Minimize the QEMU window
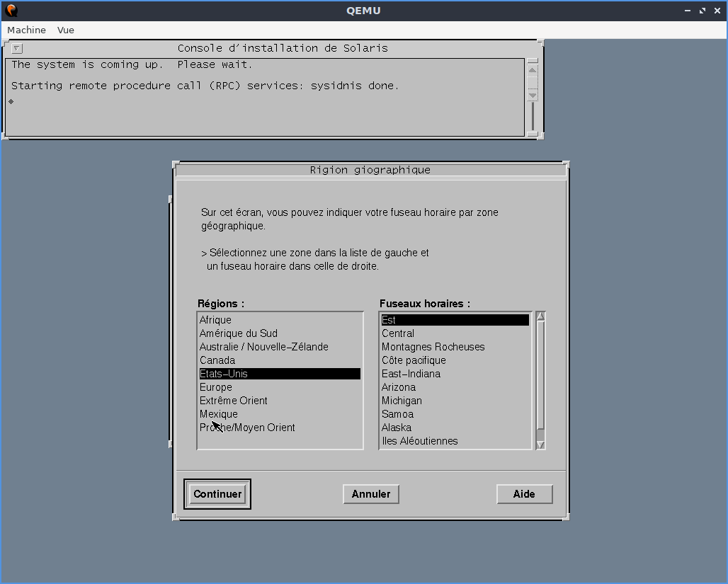 tap(688, 10)
